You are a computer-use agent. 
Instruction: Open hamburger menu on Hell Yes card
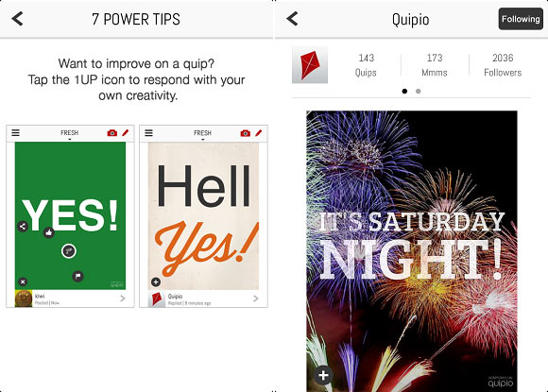coord(149,133)
